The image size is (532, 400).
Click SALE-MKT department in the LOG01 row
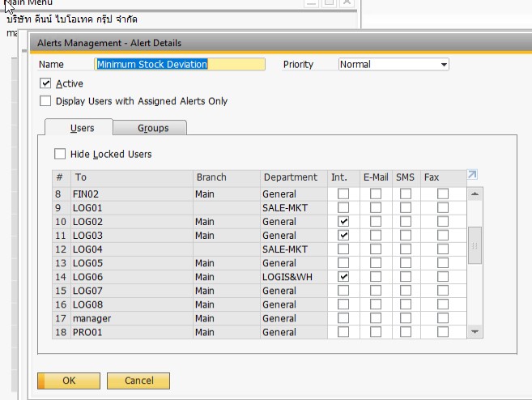[x=294, y=207]
